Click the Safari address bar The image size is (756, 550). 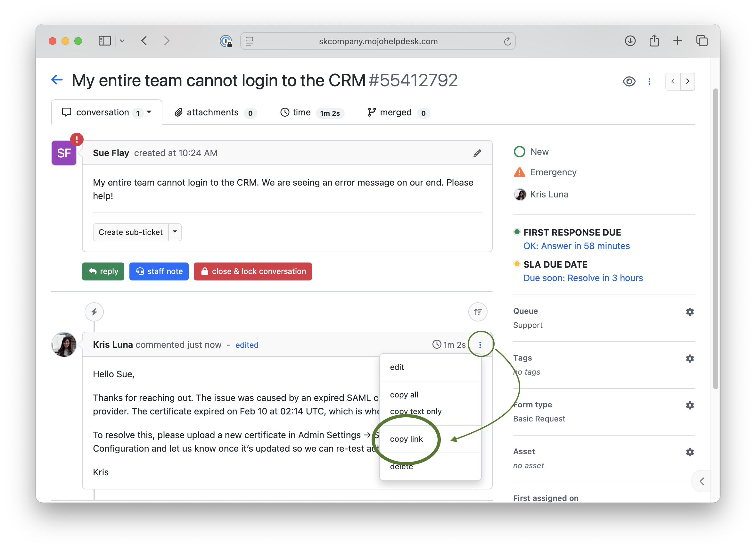tap(378, 41)
